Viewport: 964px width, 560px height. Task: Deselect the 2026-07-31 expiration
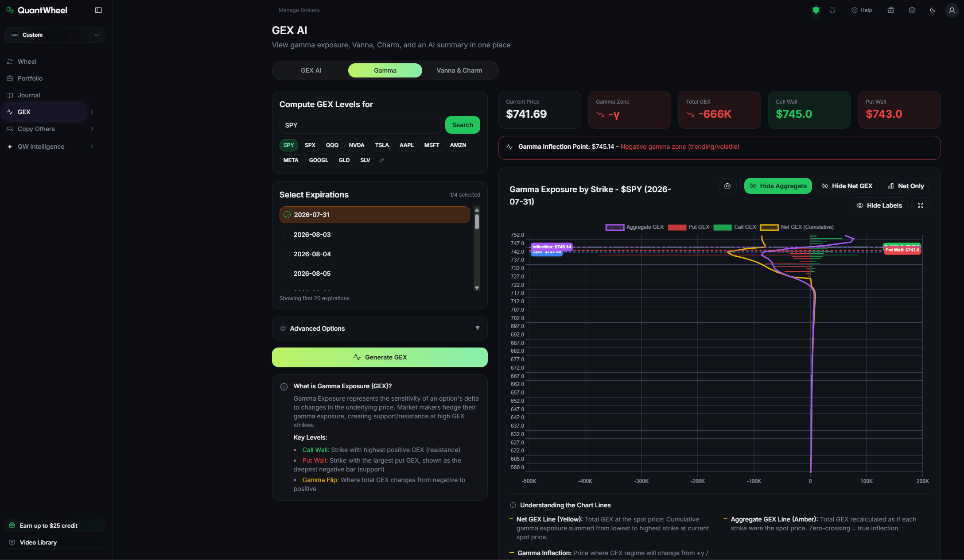(x=374, y=215)
